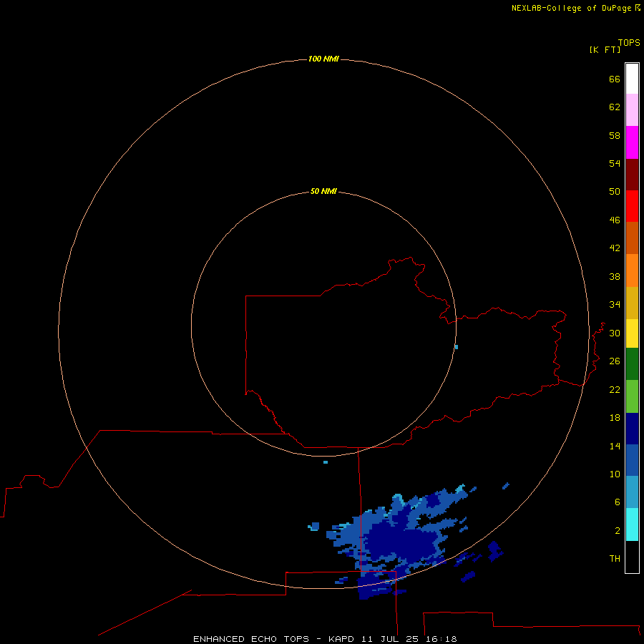Select the navy 14-18 kft swatch

click(632, 429)
